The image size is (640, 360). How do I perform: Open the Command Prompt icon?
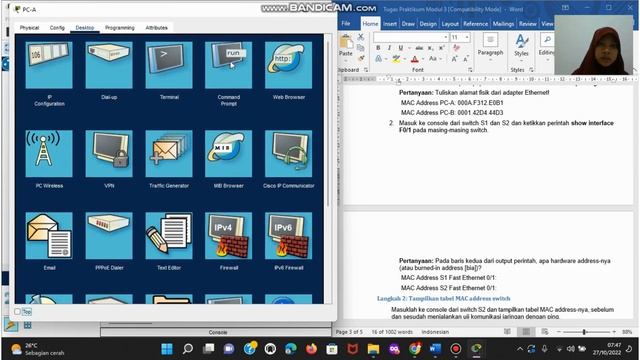point(229,65)
